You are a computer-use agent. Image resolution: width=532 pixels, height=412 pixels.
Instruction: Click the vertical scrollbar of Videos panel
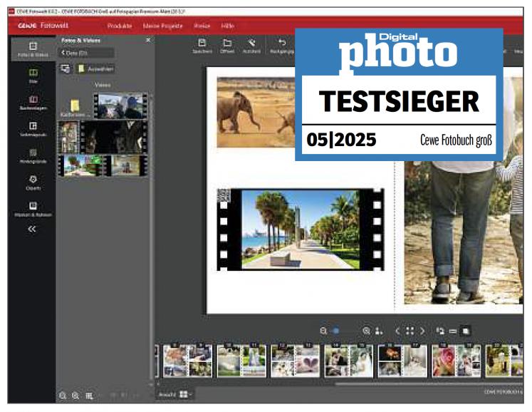151,238
